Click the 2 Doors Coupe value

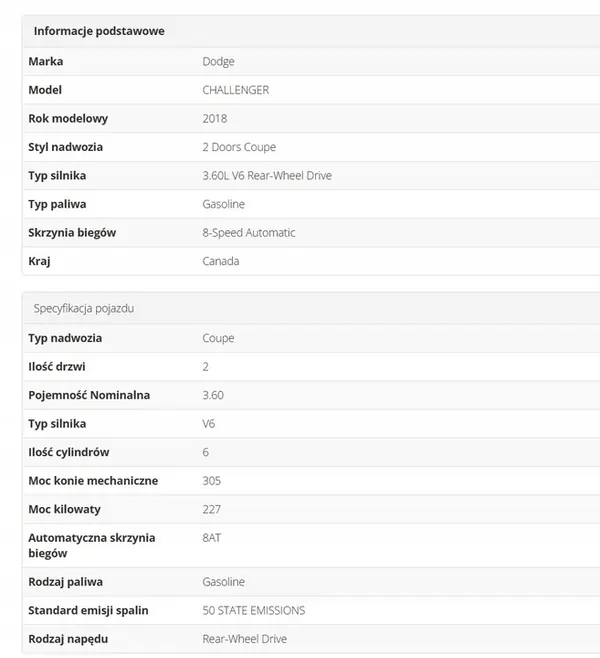[239, 147]
